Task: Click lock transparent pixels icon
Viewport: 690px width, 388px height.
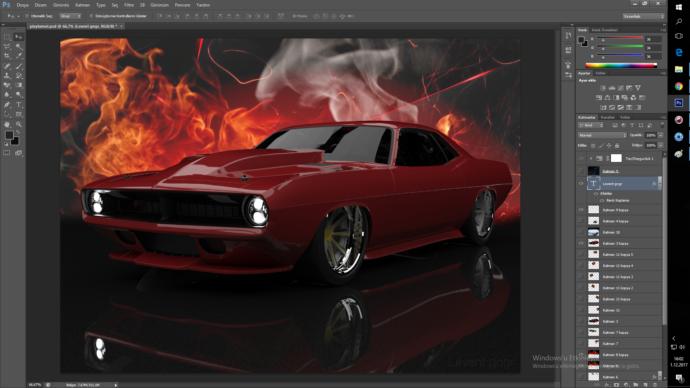Action: point(593,146)
